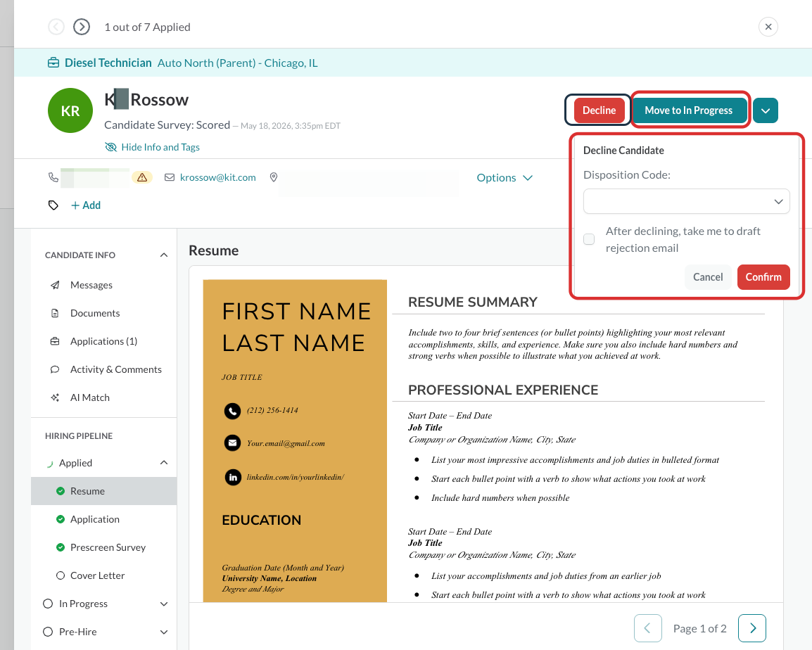This screenshot has width=812, height=650.
Task: Go to previous applicant arrow
Action: click(56, 27)
